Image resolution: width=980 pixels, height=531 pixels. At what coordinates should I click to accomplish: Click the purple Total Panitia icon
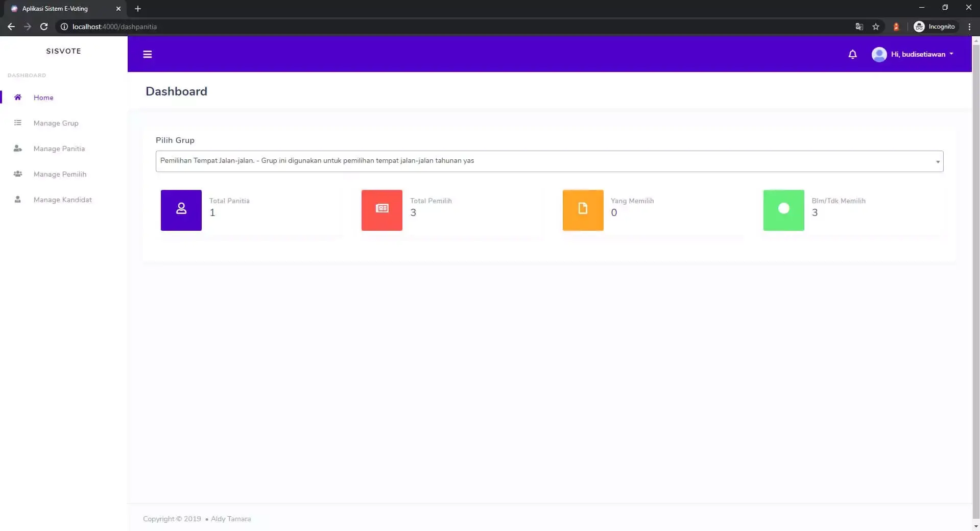(181, 210)
